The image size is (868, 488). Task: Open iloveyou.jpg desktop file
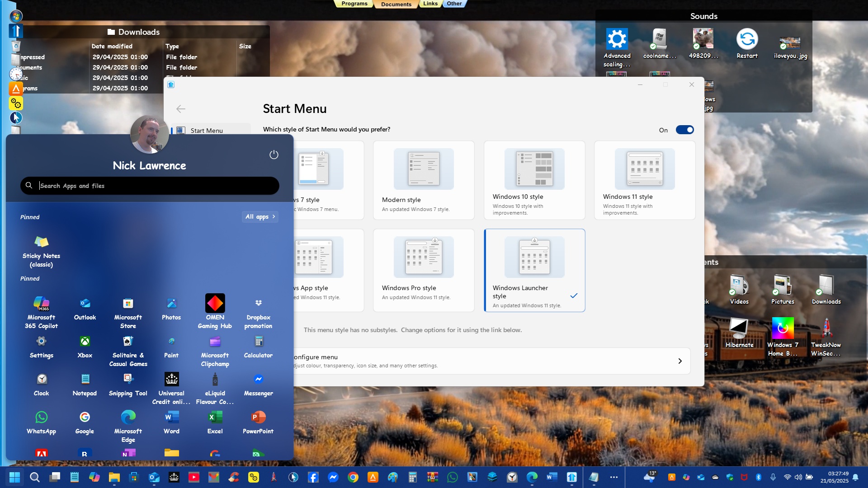790,47
